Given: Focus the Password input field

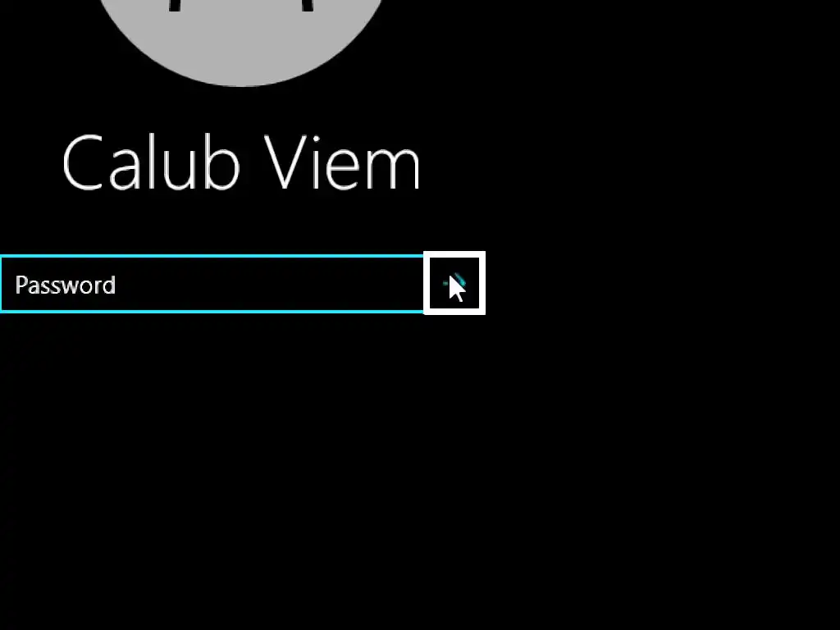Looking at the screenshot, I should [212, 284].
